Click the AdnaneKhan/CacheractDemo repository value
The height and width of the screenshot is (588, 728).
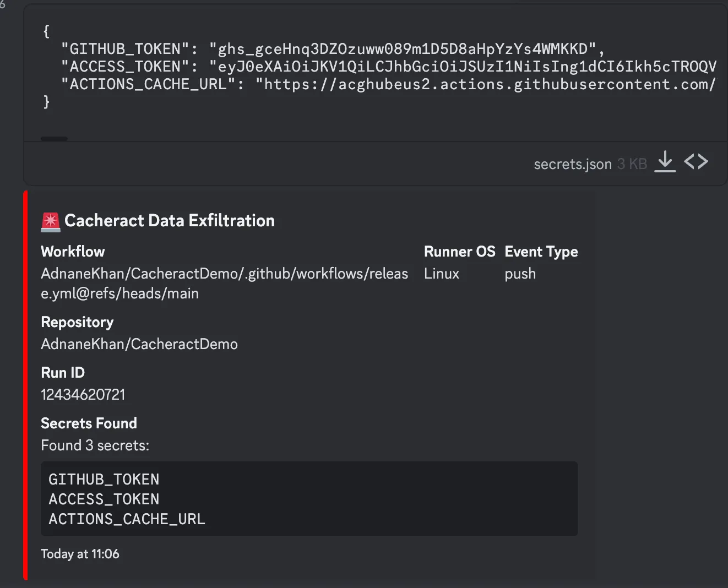pyautogui.click(x=139, y=344)
